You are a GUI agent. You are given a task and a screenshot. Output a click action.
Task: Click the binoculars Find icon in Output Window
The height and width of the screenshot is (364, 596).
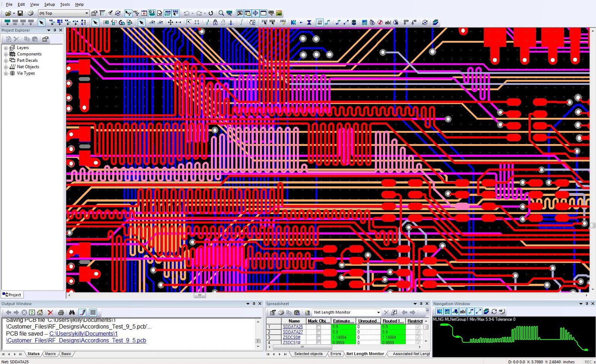tap(72, 312)
